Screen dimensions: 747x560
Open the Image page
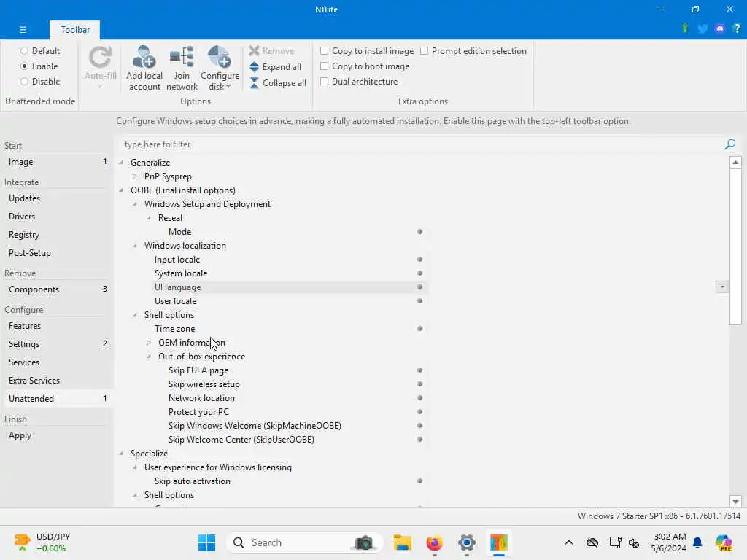point(57,162)
